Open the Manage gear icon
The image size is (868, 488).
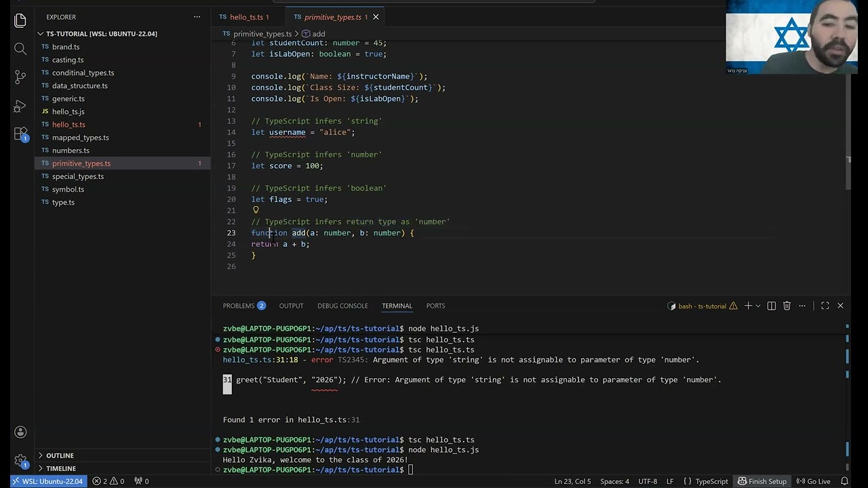pyautogui.click(x=20, y=460)
